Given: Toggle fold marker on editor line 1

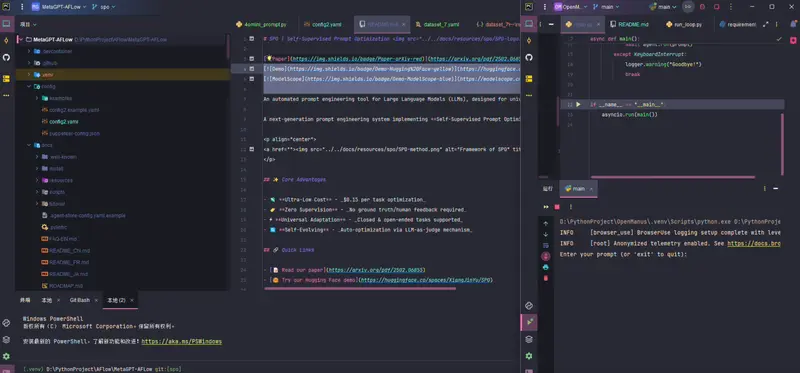Looking at the screenshot, I should point(252,38).
